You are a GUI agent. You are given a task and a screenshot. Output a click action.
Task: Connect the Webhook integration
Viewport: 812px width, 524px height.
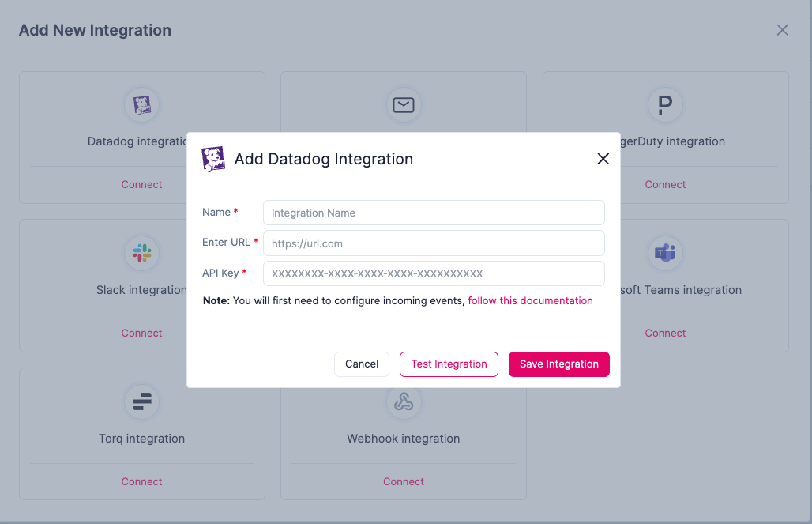coord(404,482)
